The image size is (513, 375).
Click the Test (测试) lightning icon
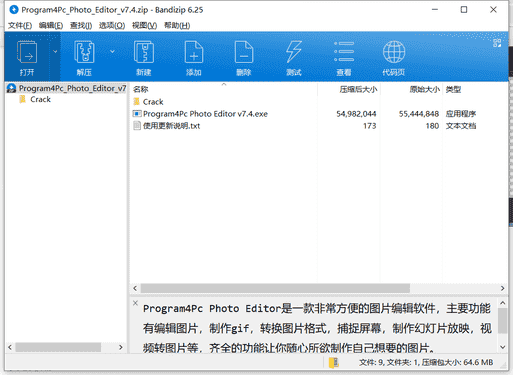pos(294,52)
